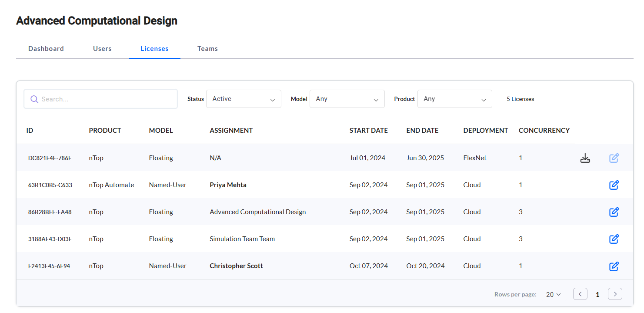The height and width of the screenshot is (313, 644).
Task: Click the 5 Licenses count label
Action: point(520,99)
